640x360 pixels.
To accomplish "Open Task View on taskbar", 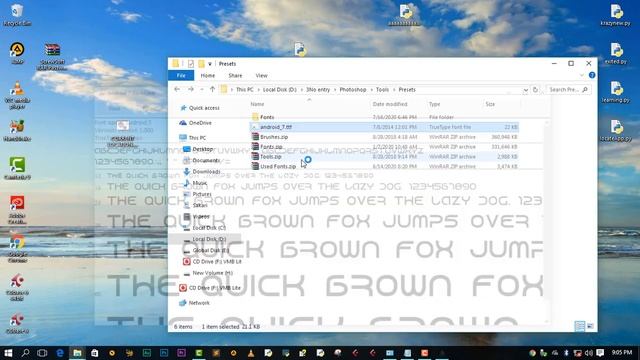I will pos(42,353).
